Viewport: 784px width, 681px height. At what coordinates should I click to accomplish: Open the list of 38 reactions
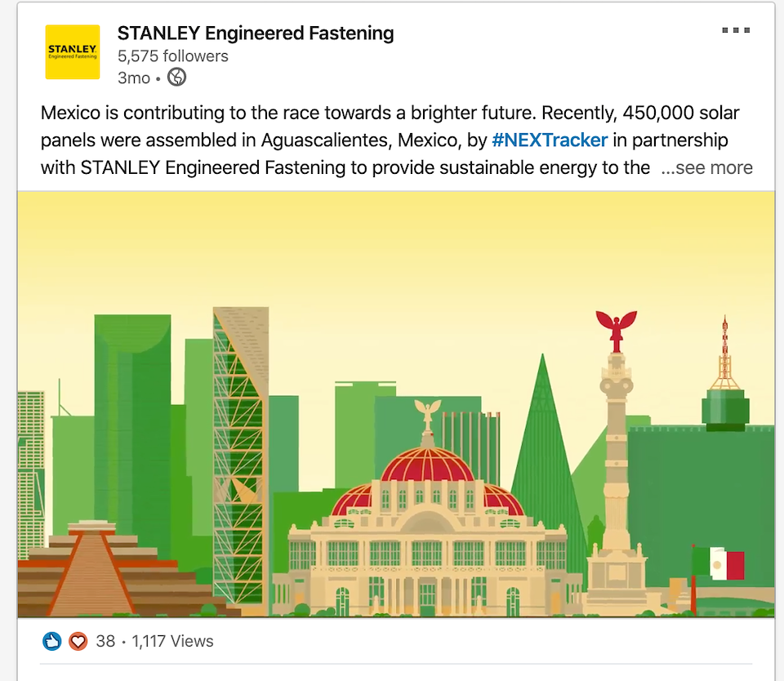tap(105, 642)
